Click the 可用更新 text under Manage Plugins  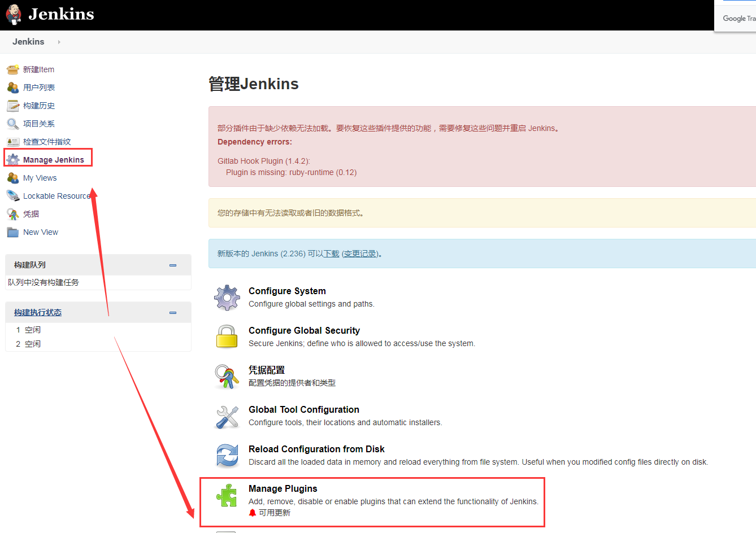click(275, 513)
